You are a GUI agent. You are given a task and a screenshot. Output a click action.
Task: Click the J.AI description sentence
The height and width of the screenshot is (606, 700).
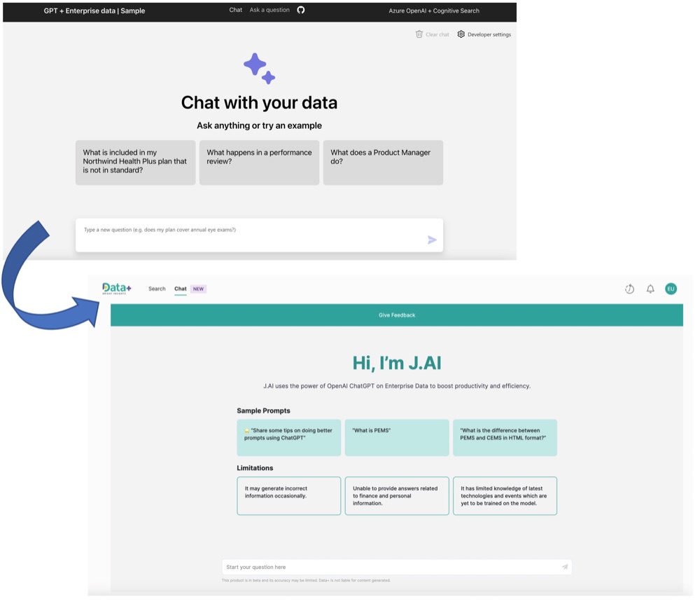click(x=397, y=386)
